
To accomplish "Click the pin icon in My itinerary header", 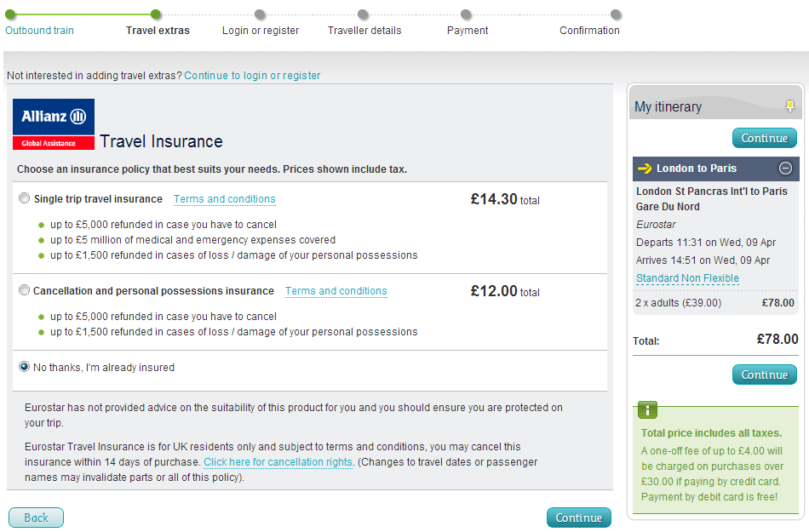I will [x=790, y=106].
